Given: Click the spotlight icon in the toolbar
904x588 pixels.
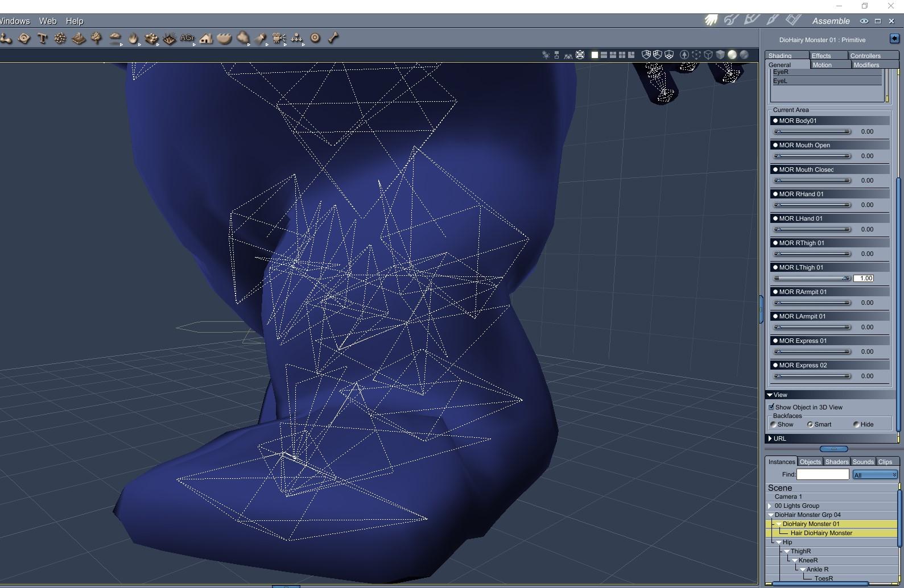Looking at the screenshot, I should [261, 38].
